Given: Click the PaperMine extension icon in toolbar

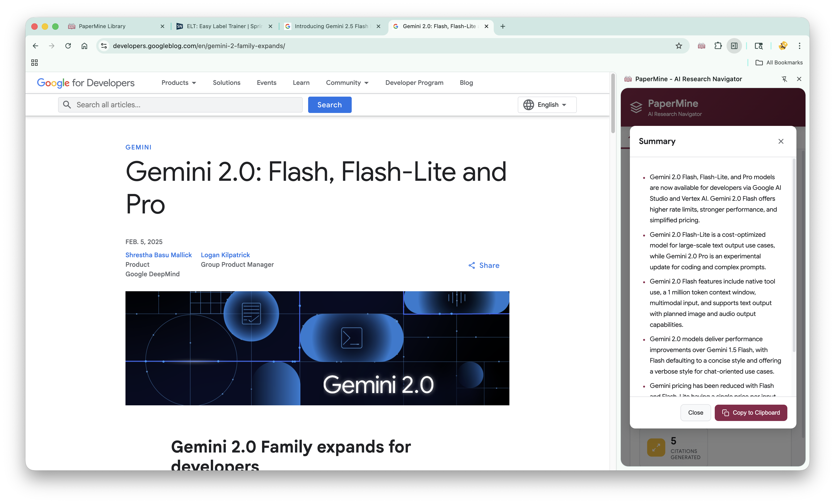Looking at the screenshot, I should pyautogui.click(x=702, y=46).
